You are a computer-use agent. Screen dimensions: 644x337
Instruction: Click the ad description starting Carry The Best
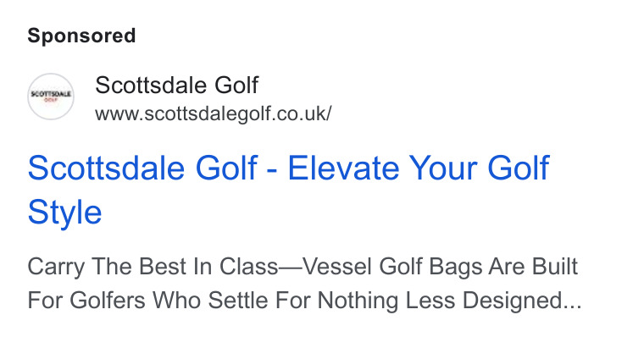click(304, 283)
